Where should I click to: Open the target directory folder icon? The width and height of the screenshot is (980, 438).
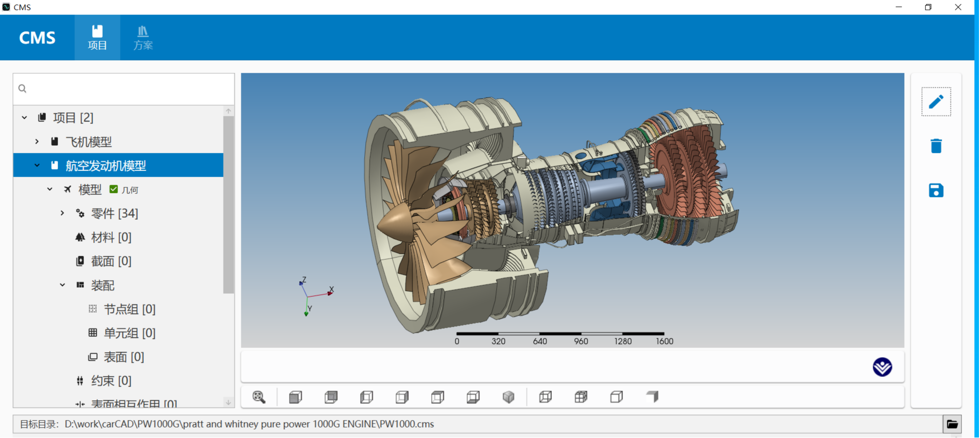(952, 424)
